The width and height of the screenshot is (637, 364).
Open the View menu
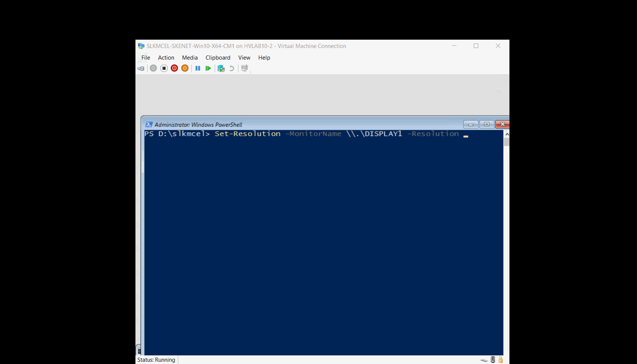(x=244, y=57)
